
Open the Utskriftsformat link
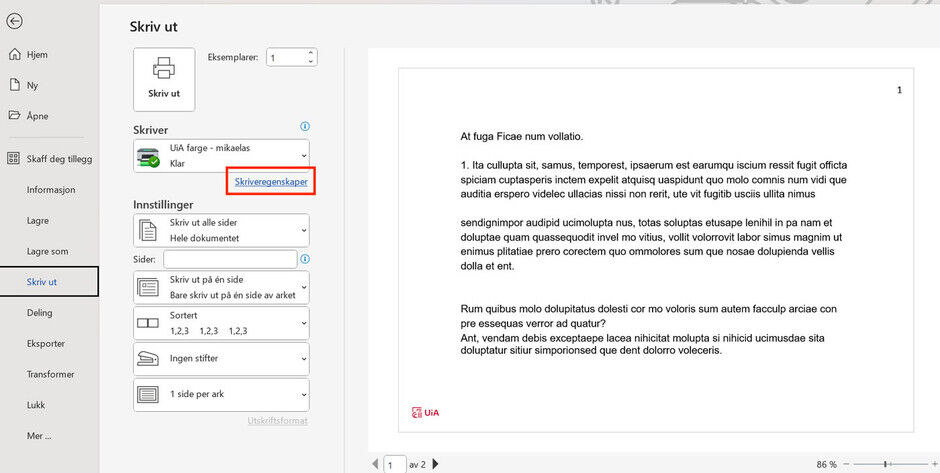tap(278, 421)
